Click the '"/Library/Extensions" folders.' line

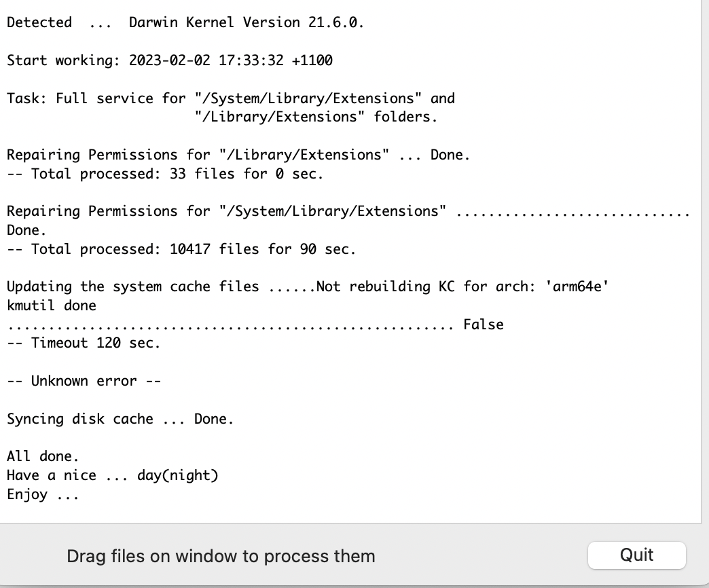click(x=316, y=117)
